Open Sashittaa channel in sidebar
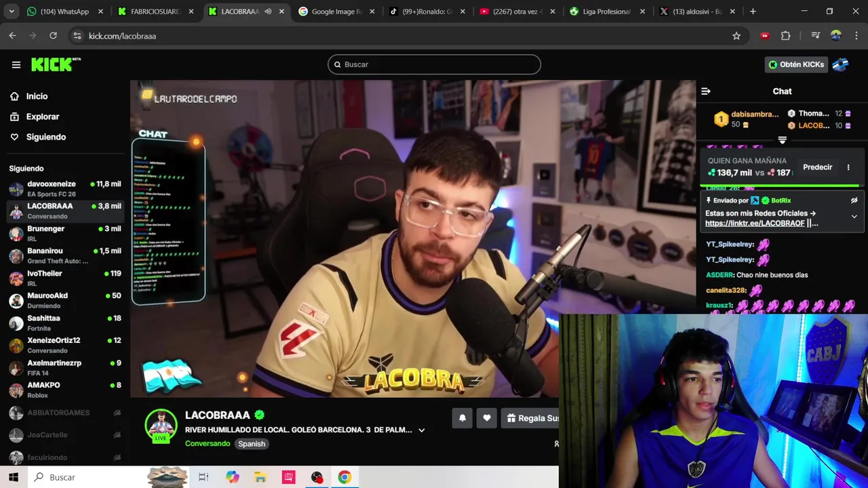This screenshot has height=488, width=868. (x=65, y=323)
